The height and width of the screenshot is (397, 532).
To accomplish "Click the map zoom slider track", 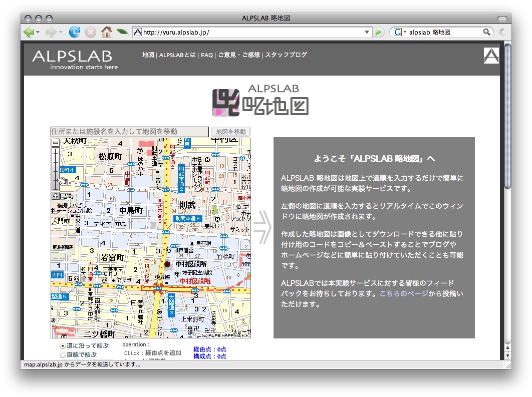I will click(55, 169).
